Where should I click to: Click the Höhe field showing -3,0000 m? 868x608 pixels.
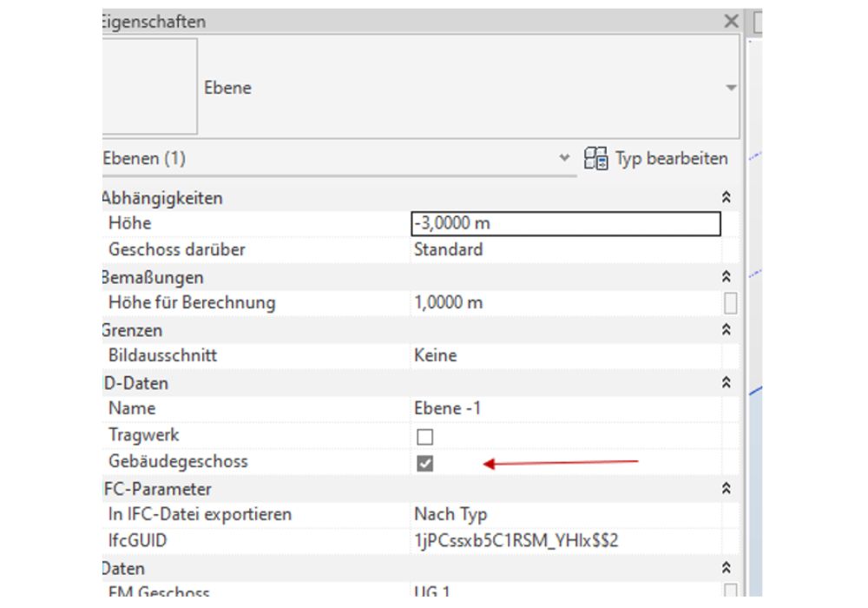click(565, 224)
